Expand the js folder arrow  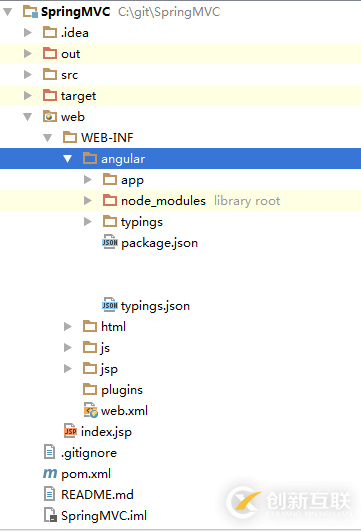[x=68, y=347]
